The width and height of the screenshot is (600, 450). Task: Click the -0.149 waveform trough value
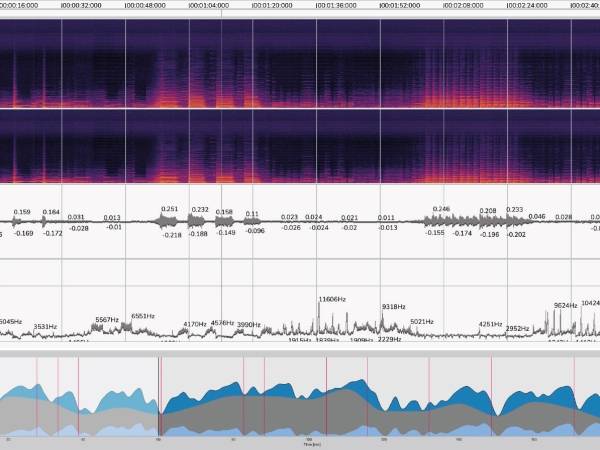click(x=226, y=232)
